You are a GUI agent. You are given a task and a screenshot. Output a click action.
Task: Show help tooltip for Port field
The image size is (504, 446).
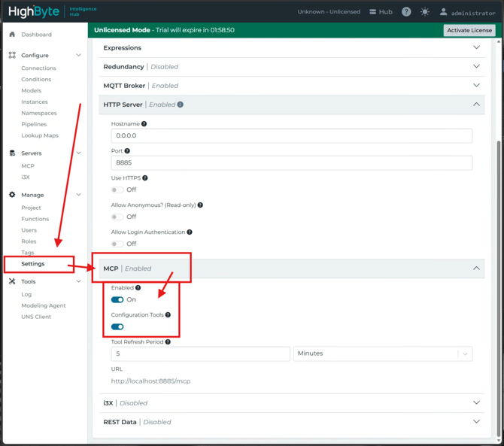click(127, 150)
